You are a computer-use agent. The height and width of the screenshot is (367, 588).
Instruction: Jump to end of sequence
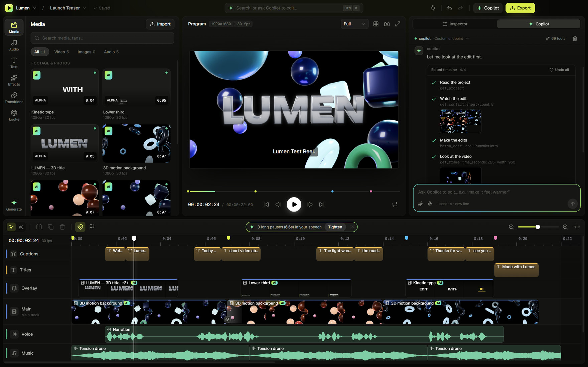322,204
